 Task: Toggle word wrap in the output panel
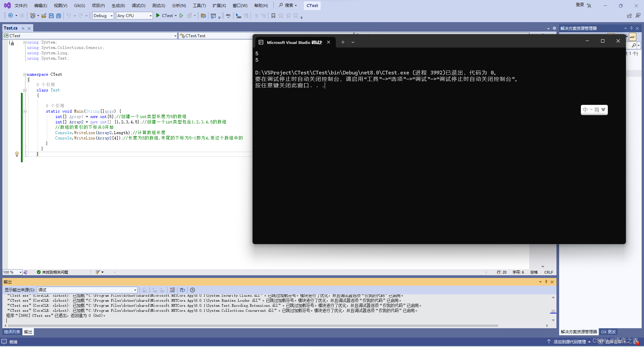[182, 290]
